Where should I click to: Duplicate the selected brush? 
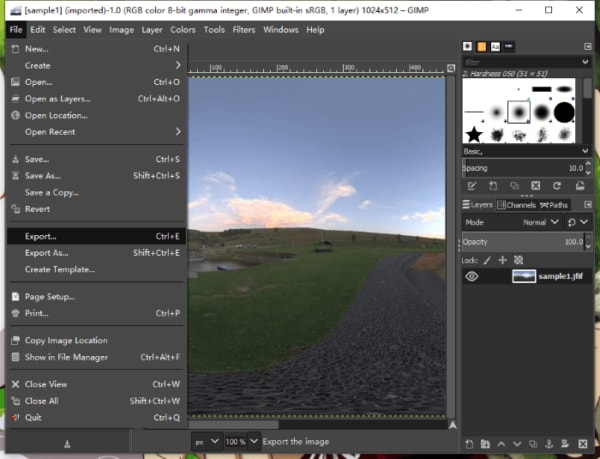(x=514, y=186)
